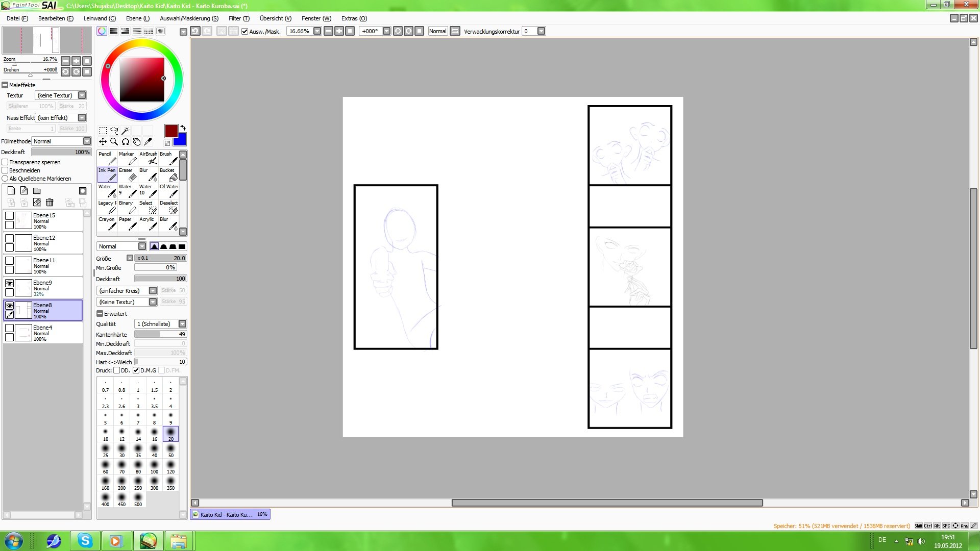Screen dimensions: 980x551
Task: Activate the lasso selection tool
Action: [x=114, y=131]
